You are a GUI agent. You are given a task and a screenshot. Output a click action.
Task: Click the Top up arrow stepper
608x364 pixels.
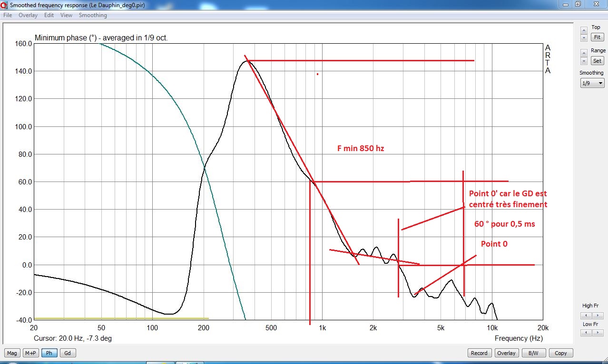[x=584, y=29]
